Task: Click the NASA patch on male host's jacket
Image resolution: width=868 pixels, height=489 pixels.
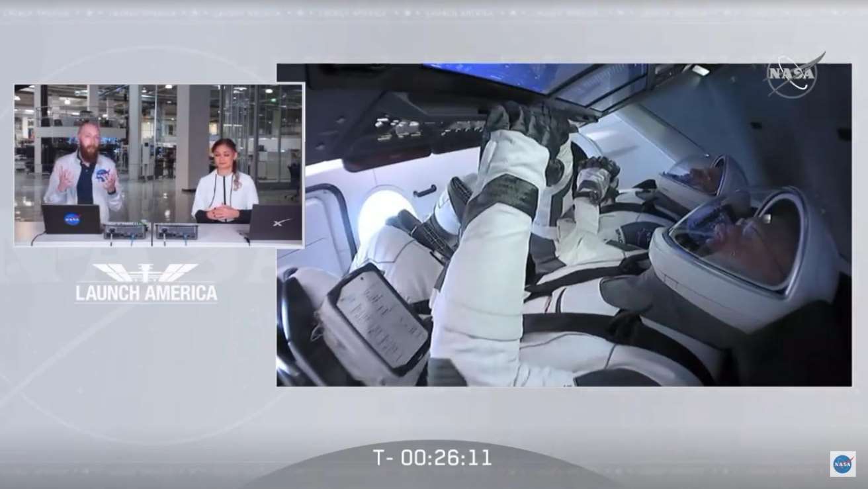Action: (102, 175)
